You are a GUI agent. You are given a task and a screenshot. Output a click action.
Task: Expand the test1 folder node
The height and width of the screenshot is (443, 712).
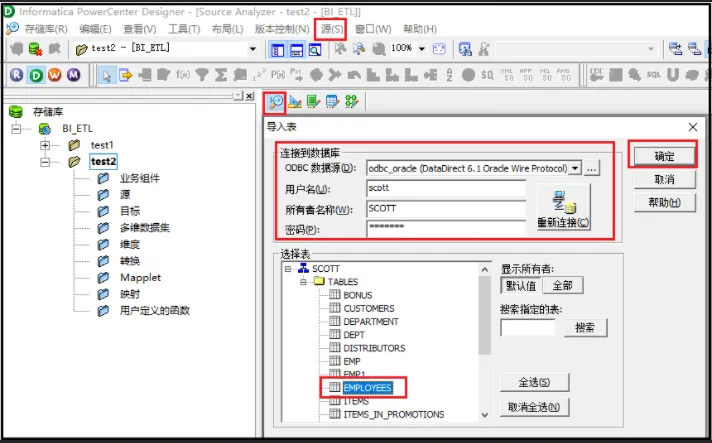pos(44,145)
